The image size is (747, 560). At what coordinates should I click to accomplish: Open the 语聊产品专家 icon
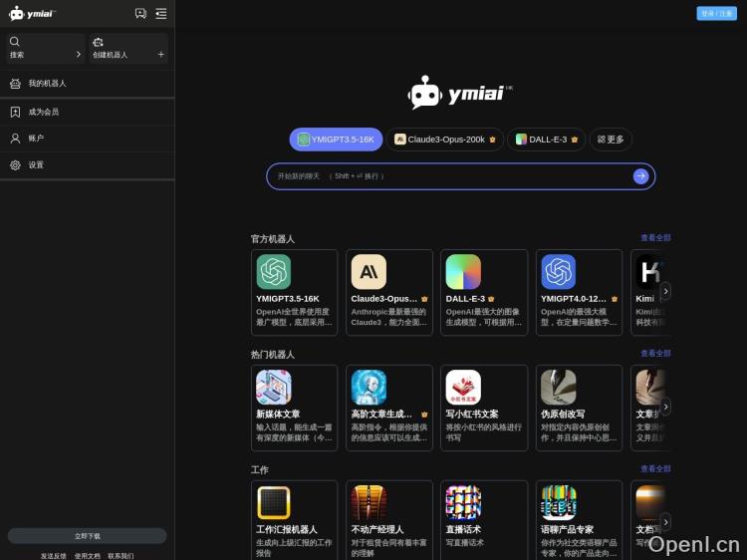pyautogui.click(x=559, y=502)
